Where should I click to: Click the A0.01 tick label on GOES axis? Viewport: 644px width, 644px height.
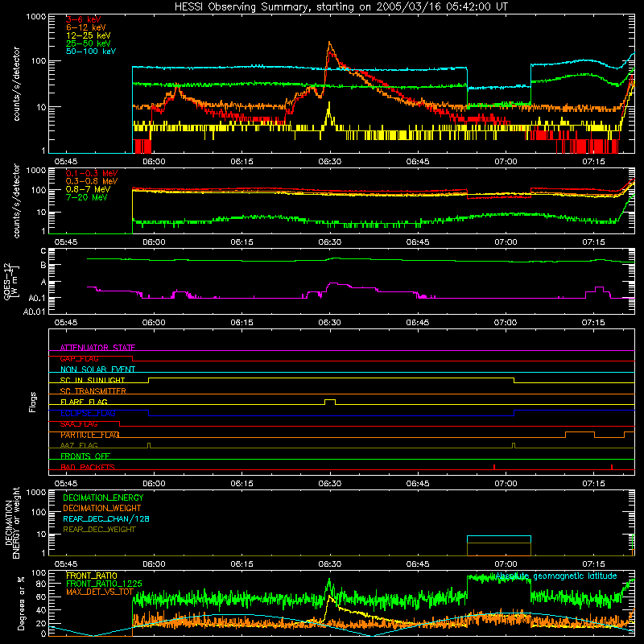pyautogui.click(x=34, y=312)
